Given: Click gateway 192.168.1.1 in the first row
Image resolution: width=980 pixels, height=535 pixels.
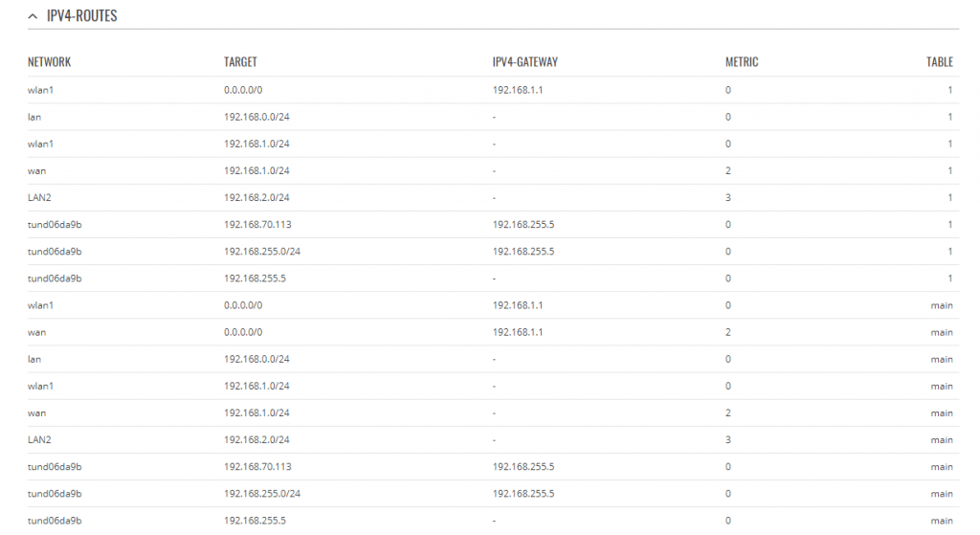Looking at the screenshot, I should point(518,90).
